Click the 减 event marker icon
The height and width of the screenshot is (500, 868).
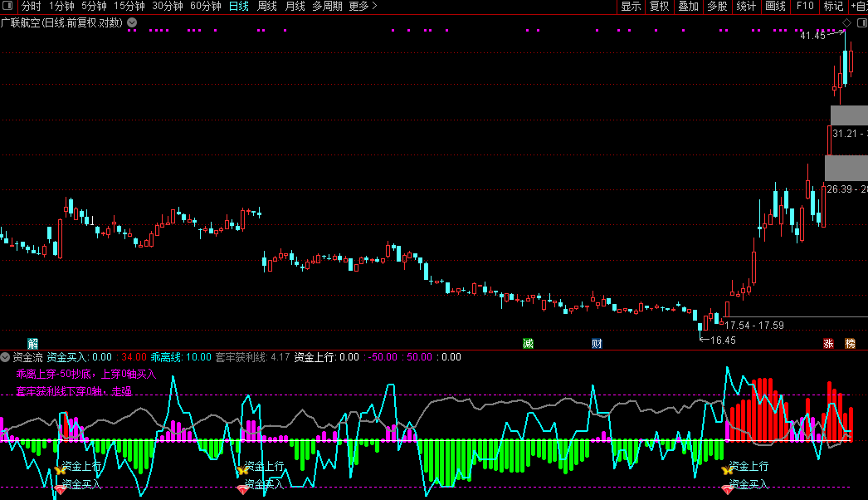528,344
